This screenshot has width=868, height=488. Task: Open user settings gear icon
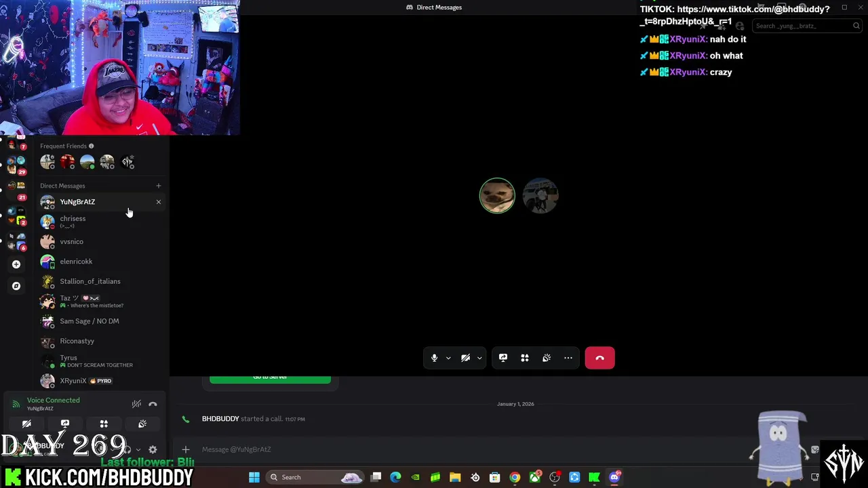point(153,449)
